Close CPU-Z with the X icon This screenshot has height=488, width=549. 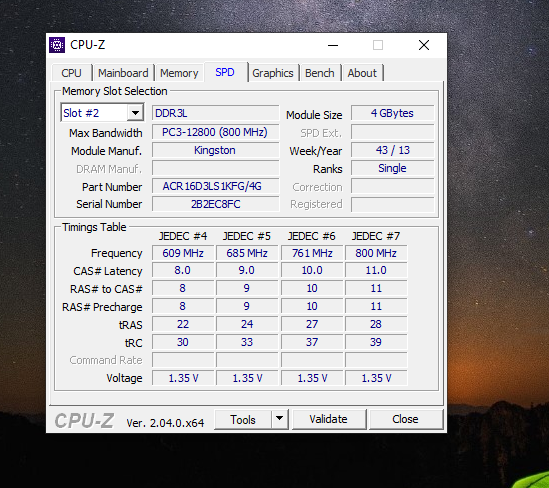[424, 45]
